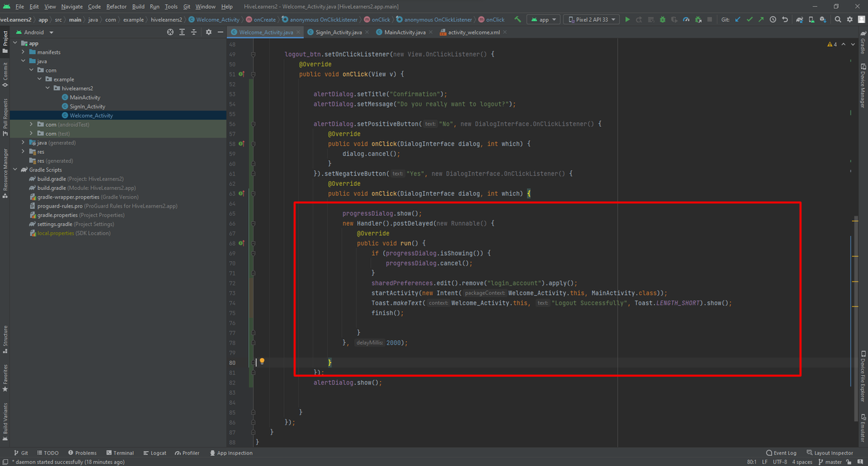
Task: Click override gutter marker on line 51
Action: pyautogui.click(x=241, y=74)
